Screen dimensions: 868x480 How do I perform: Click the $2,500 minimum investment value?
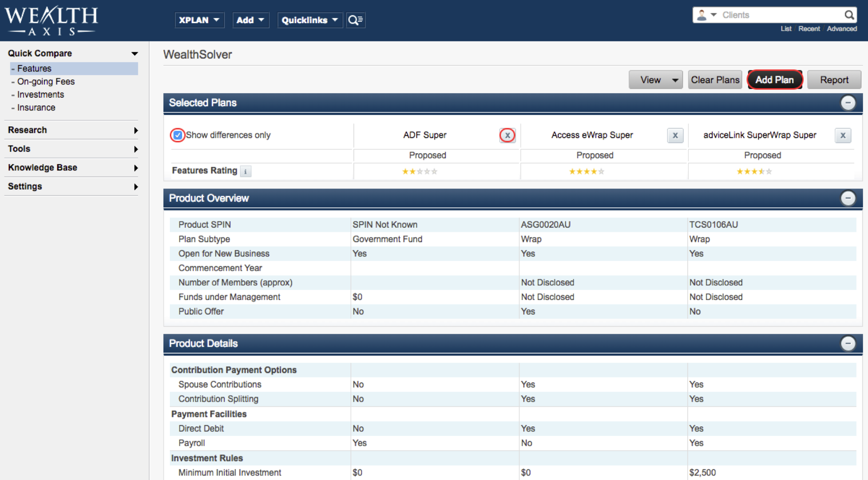702,473
